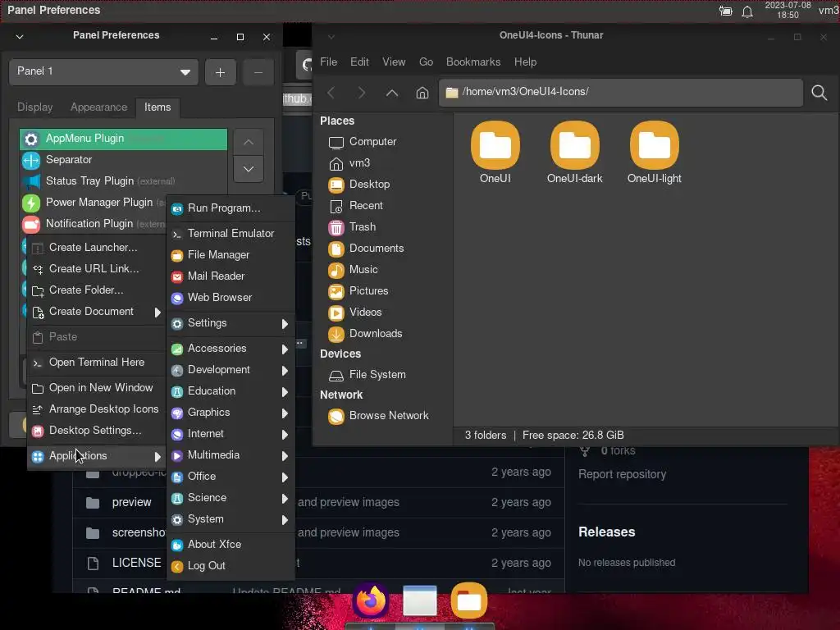Select Separator item in list
The height and width of the screenshot is (630, 840).
tap(123, 160)
